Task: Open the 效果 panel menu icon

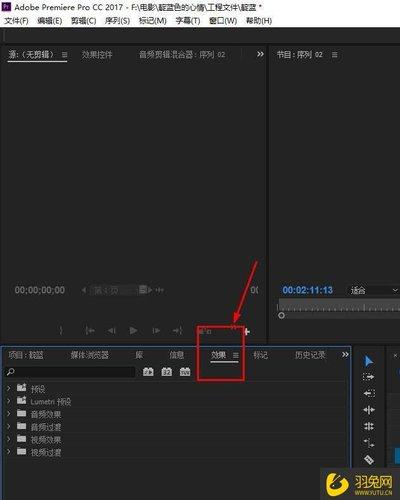Action: (236, 355)
